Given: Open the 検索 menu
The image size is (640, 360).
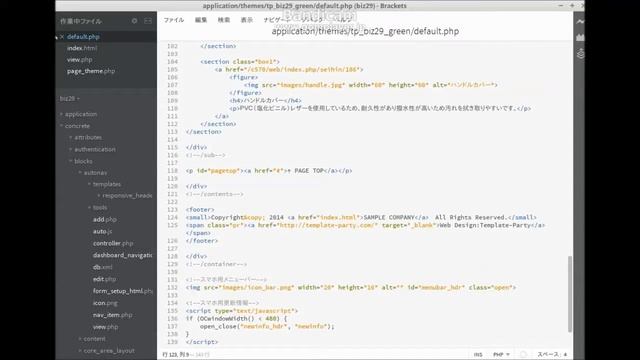Looking at the screenshot, I should point(224,20).
